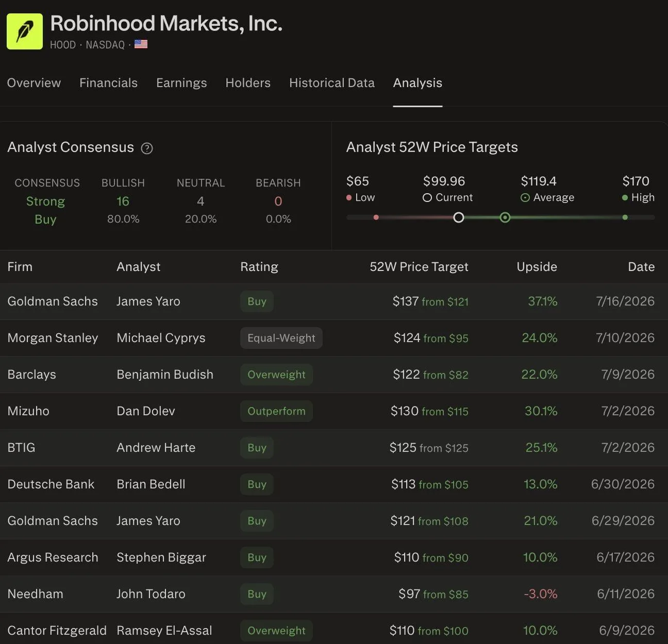The height and width of the screenshot is (644, 668).
Task: Click analyst name Ramsey El-Assal
Action: 164,631
